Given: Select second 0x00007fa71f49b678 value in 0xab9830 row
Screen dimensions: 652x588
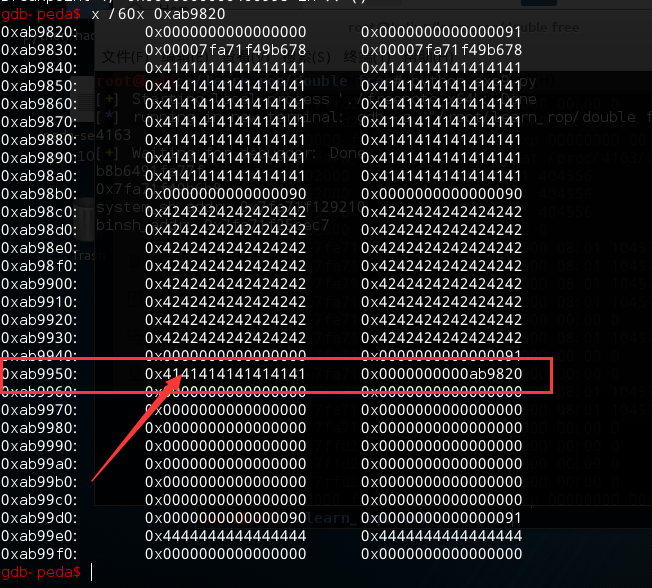Looking at the screenshot, I should [x=441, y=49].
